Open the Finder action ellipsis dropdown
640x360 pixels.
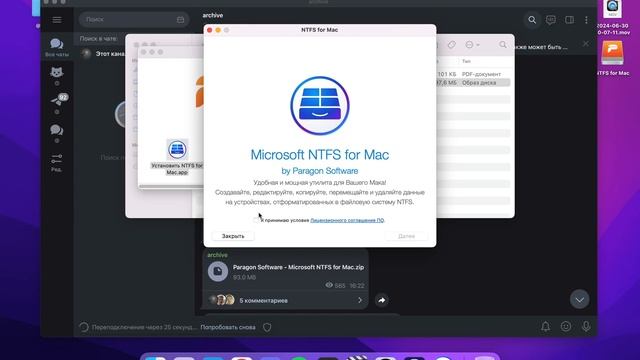click(x=472, y=44)
